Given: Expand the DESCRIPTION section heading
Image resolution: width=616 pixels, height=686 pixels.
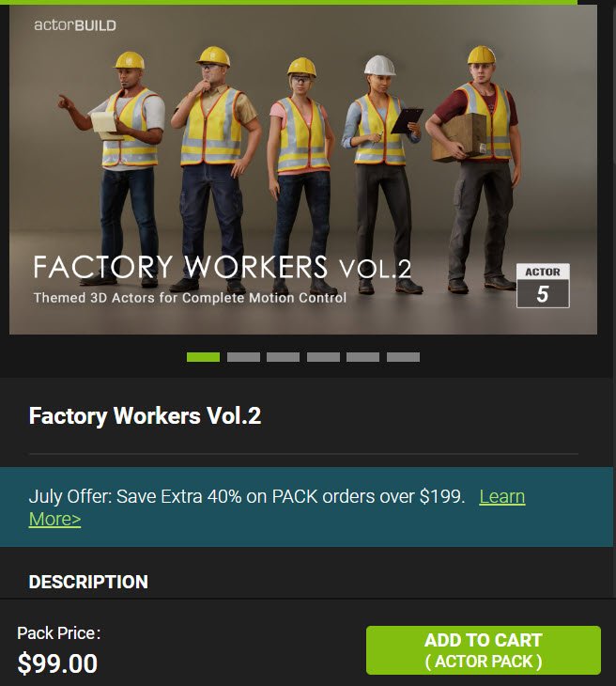Looking at the screenshot, I should 88,582.
